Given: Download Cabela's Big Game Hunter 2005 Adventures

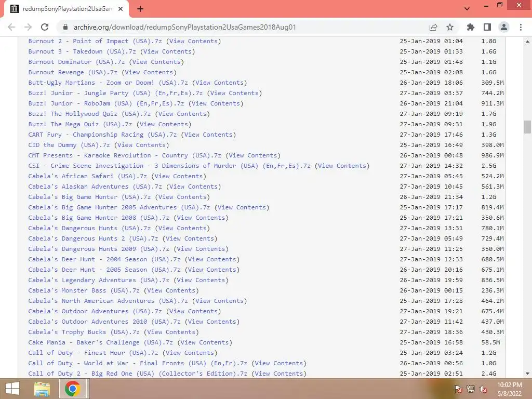Looking at the screenshot, I should pos(119,207).
